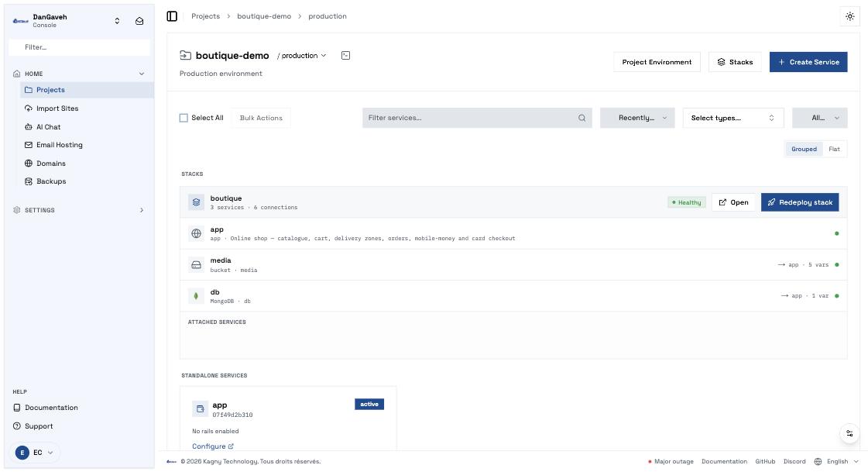Click the boutique-demo project icon
Screen dimensions: 868x472
tap(185, 55)
